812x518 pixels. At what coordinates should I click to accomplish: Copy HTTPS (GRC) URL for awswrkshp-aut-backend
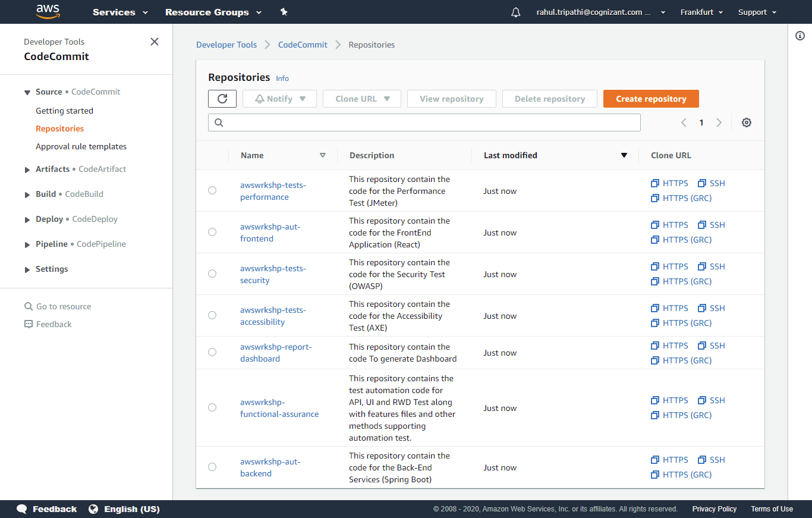tap(681, 475)
